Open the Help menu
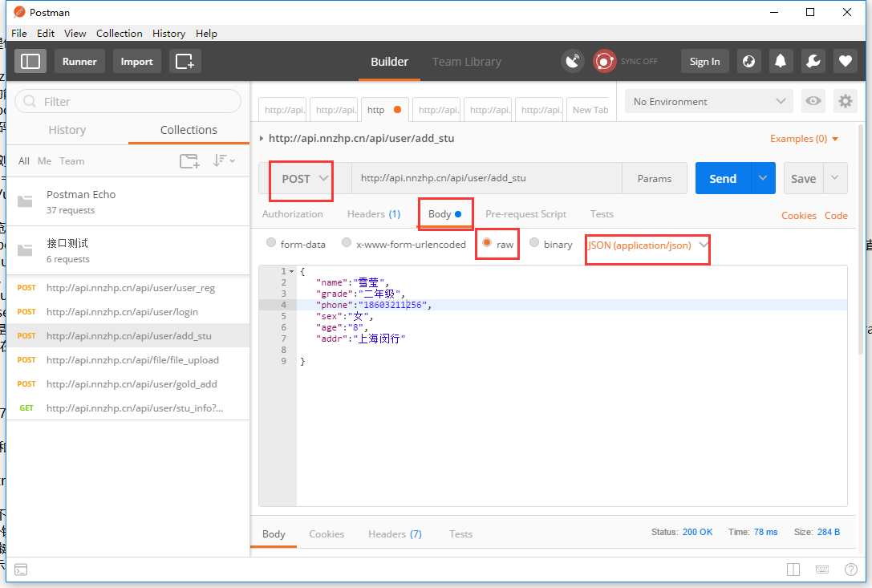Viewport: 872px width, 588px height. coord(206,34)
